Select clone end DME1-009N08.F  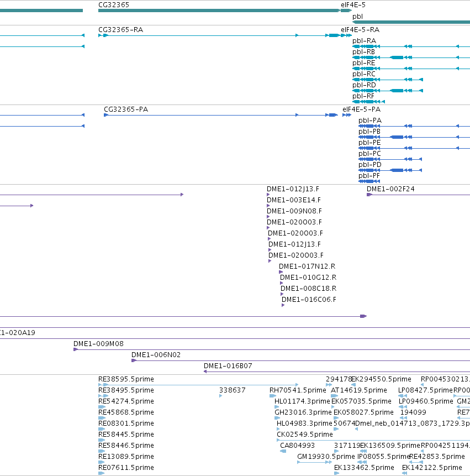pyautogui.click(x=294, y=211)
